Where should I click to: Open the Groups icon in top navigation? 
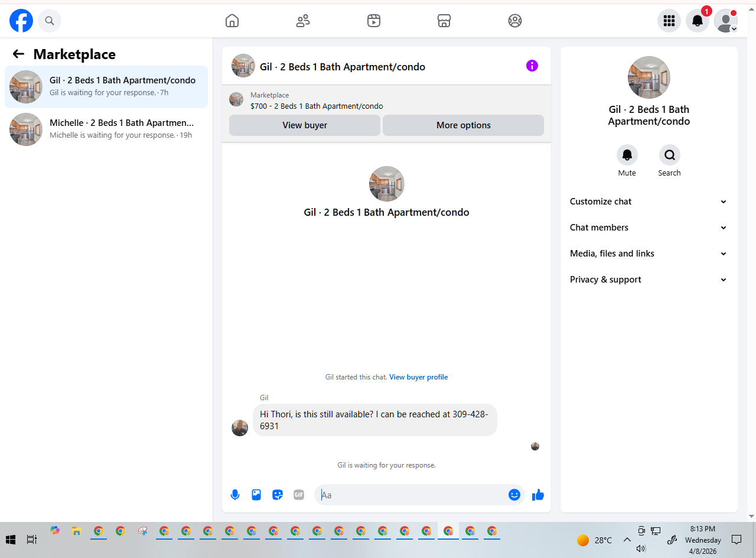pyautogui.click(x=515, y=21)
